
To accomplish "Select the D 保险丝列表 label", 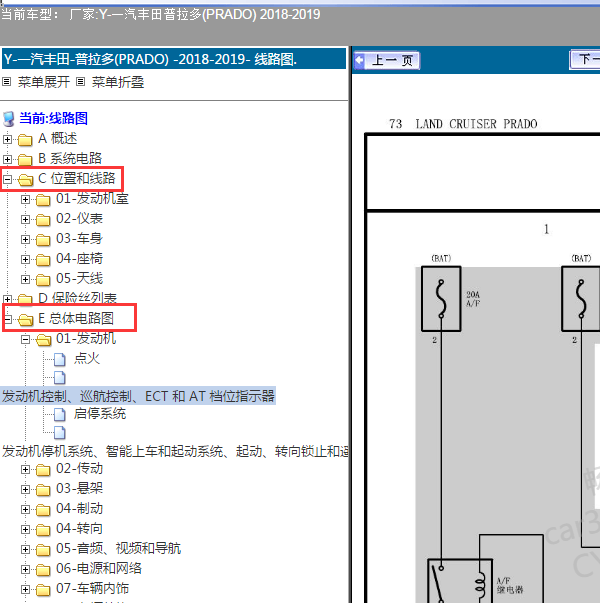I will click(77, 298).
